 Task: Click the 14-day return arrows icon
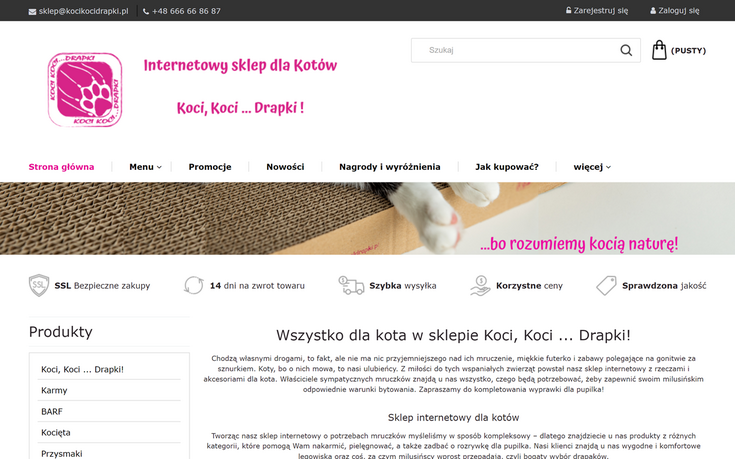tap(194, 285)
